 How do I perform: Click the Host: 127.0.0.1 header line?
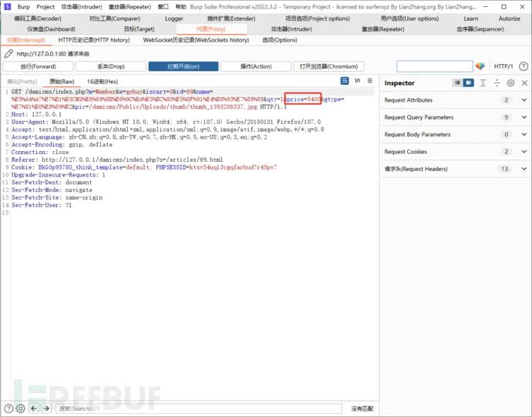tap(36, 114)
